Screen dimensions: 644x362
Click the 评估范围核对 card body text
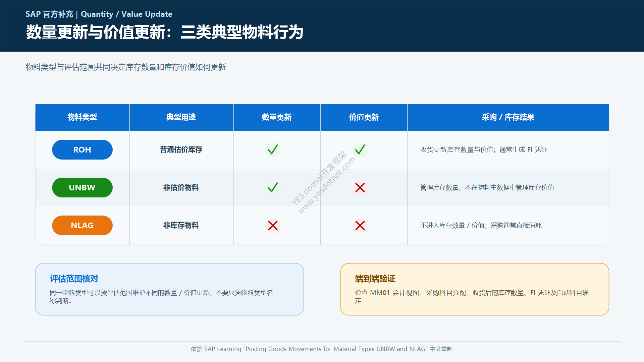161,297
